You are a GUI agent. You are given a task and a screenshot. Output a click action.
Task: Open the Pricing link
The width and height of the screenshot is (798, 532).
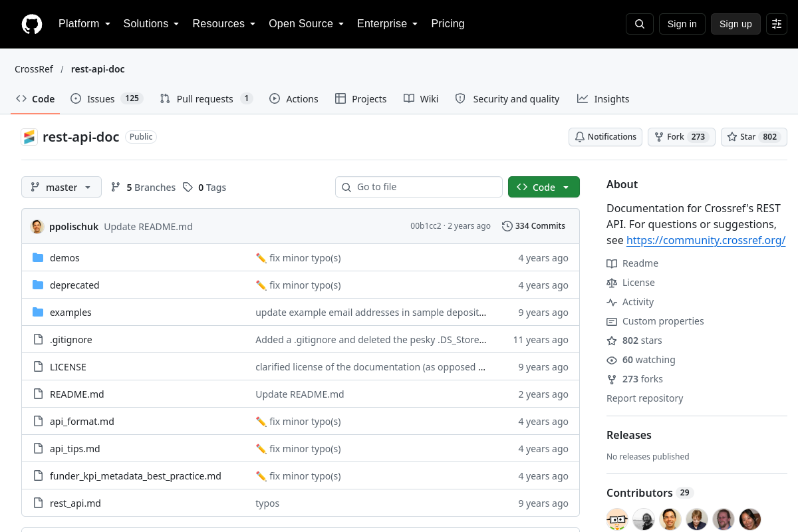(448, 24)
